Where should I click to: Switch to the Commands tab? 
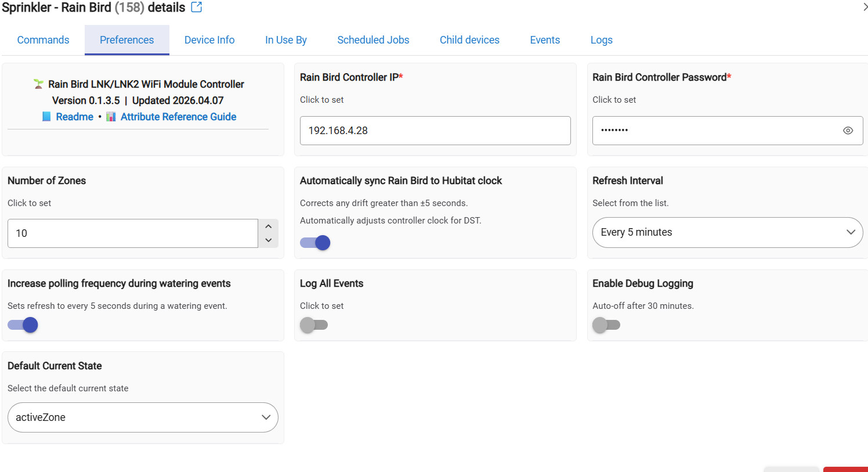point(43,40)
